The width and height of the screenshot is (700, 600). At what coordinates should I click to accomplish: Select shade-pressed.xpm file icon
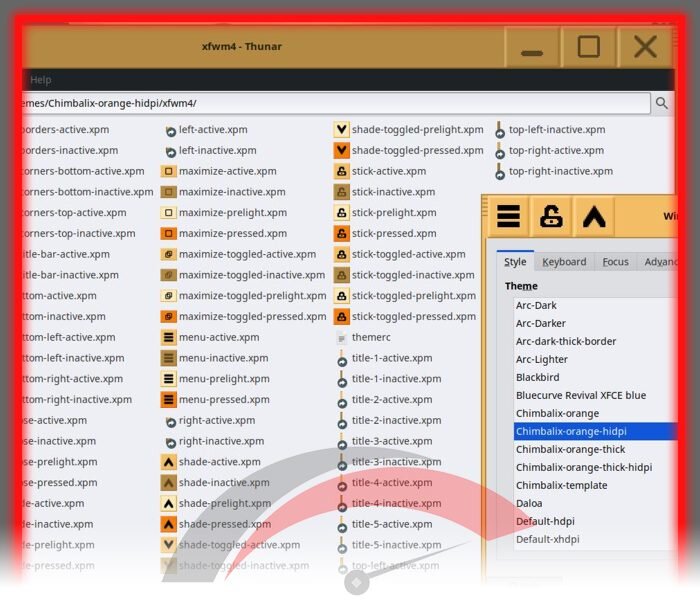tap(169, 524)
